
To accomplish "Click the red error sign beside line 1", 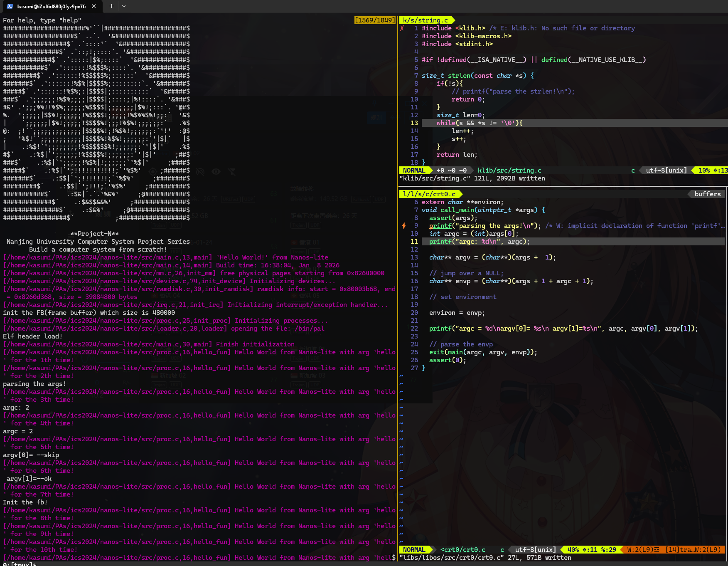I will (402, 28).
